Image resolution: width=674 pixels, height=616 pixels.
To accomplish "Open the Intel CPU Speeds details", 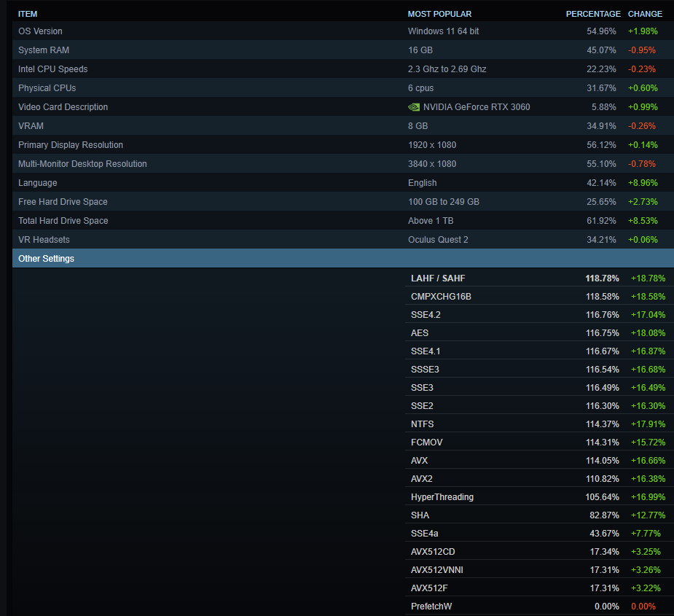I will [x=53, y=69].
